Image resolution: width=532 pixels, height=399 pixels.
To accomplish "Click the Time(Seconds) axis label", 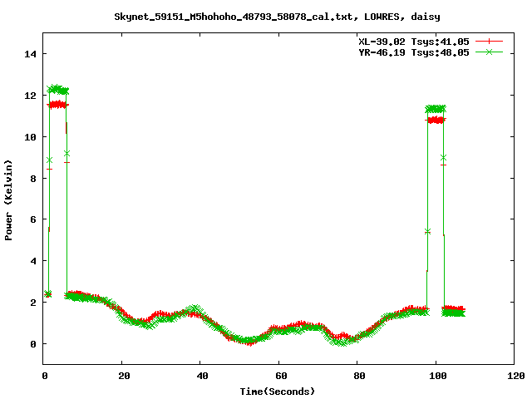I will point(277,392).
